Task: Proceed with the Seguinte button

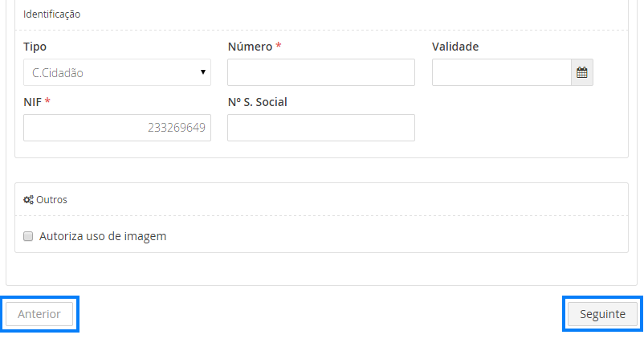Action: click(x=603, y=313)
